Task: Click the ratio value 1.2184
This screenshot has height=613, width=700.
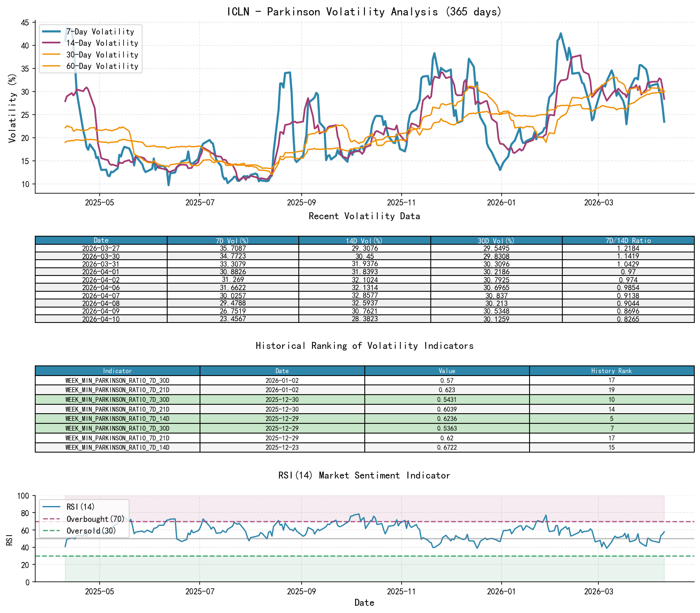Action: 628,248
